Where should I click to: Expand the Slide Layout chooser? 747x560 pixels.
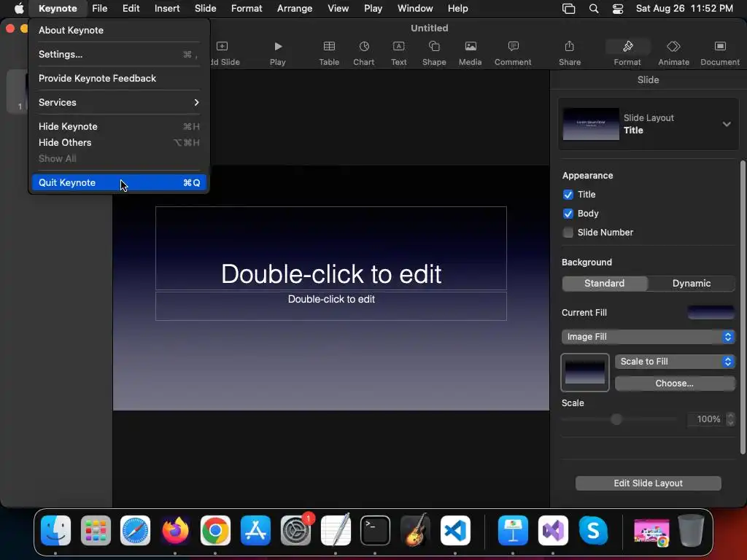(x=726, y=124)
